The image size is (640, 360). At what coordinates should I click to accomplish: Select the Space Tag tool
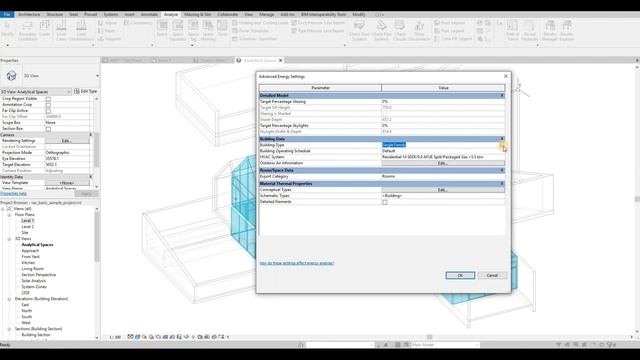(x=193, y=31)
